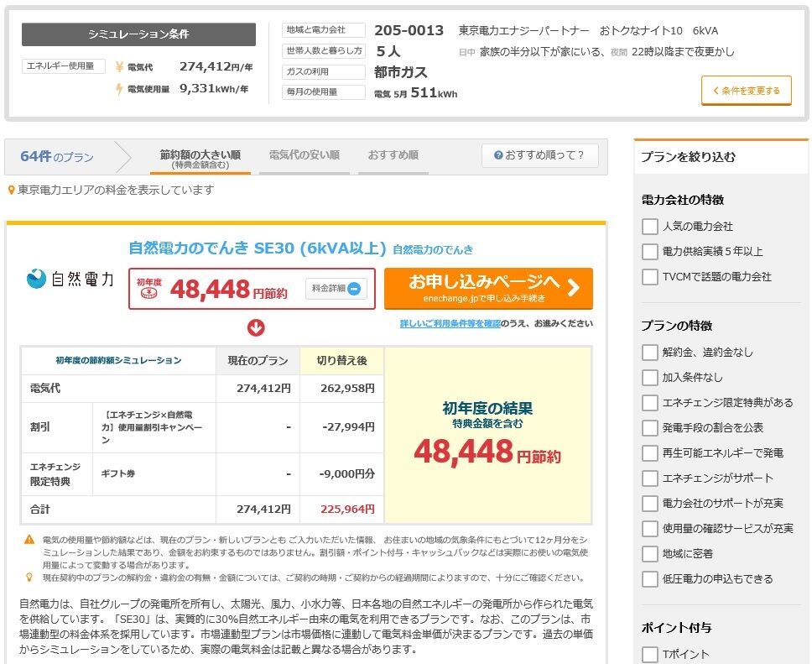Screen dimensions: 812x664
Task: Enable 加入条件なし filter
Action: coord(650,378)
